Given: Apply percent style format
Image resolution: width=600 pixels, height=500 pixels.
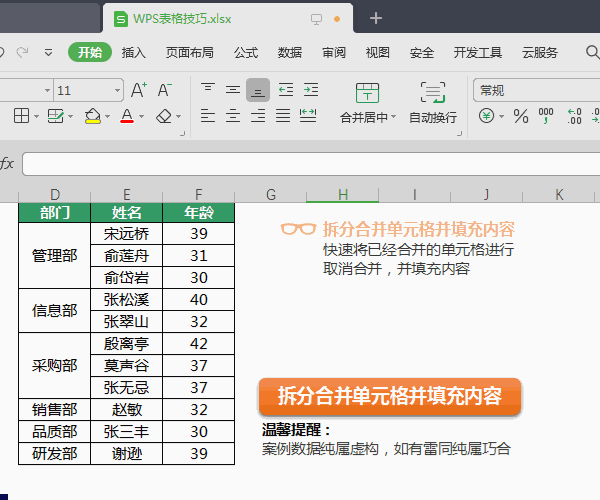Looking at the screenshot, I should pos(521,116).
